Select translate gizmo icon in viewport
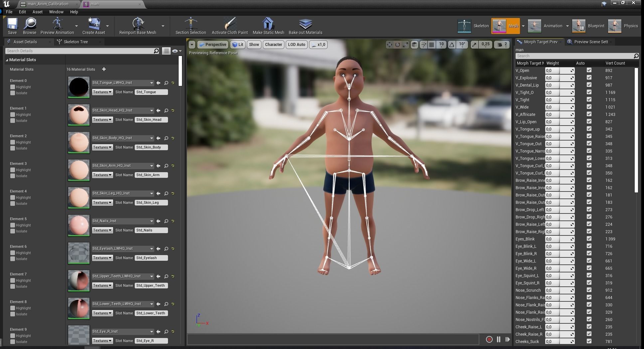Viewport: 644px width, 349px height. 389,45
